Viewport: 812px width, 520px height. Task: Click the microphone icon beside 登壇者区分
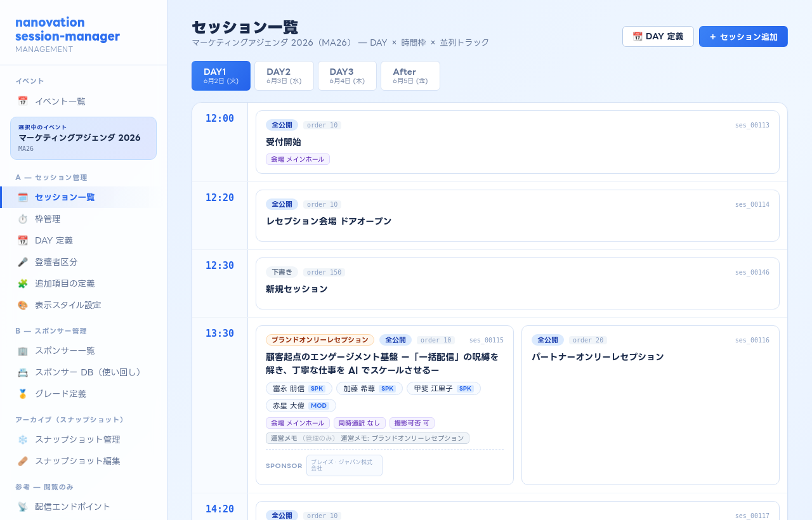(x=23, y=262)
